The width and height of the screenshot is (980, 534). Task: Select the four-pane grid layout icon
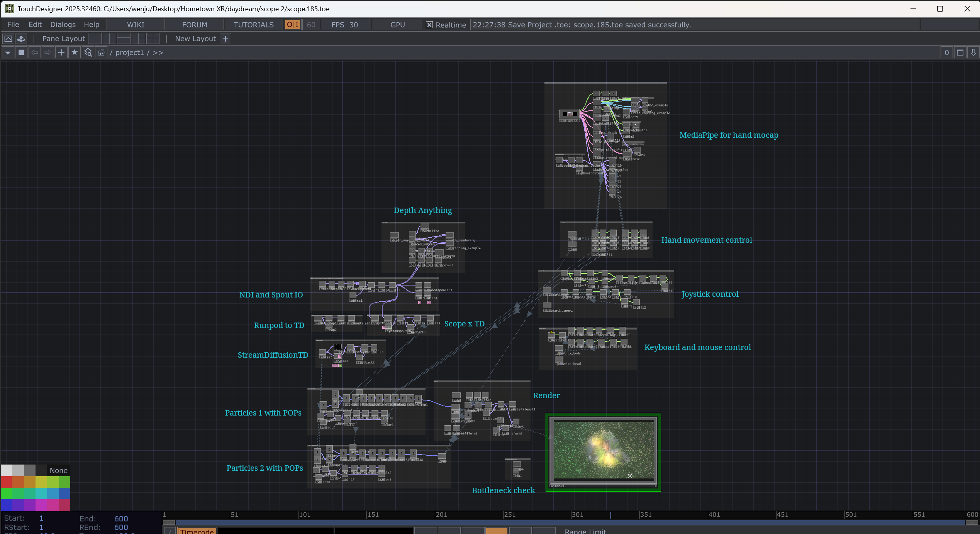click(153, 39)
